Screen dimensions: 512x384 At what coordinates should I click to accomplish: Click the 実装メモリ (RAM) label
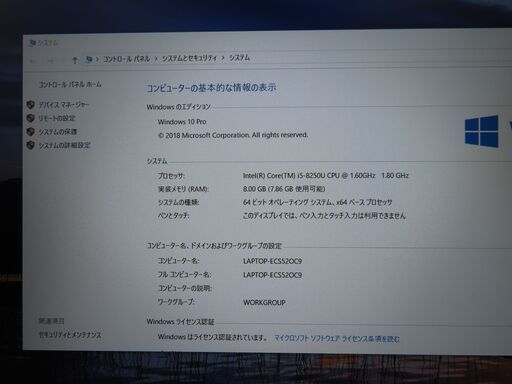pyautogui.click(x=183, y=189)
